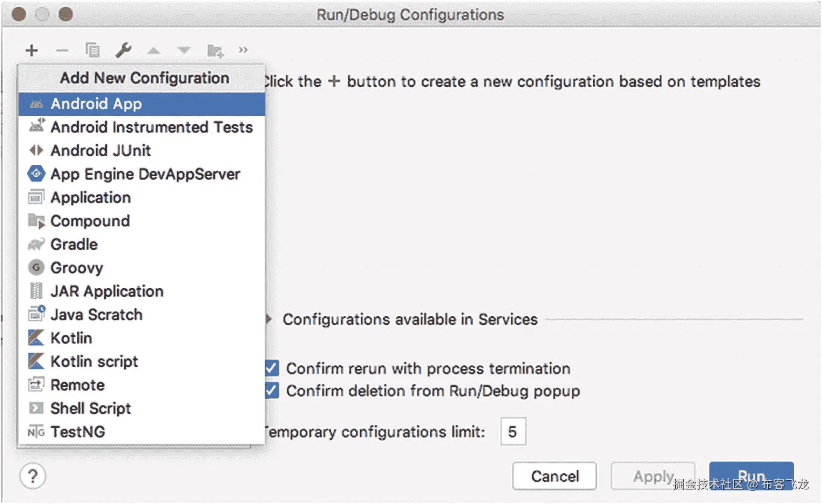
Task: Click the Copy Configuration icon
Action: point(92,50)
